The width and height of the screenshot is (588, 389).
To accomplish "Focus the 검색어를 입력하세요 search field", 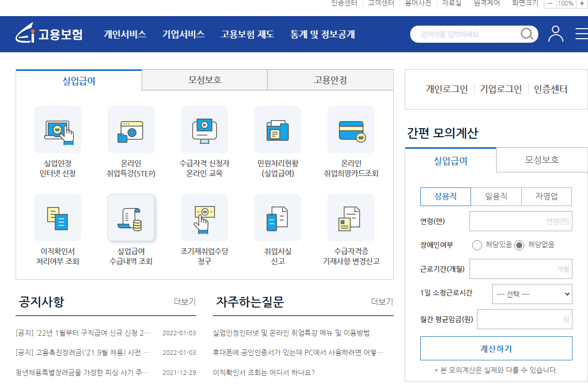I will coord(465,34).
